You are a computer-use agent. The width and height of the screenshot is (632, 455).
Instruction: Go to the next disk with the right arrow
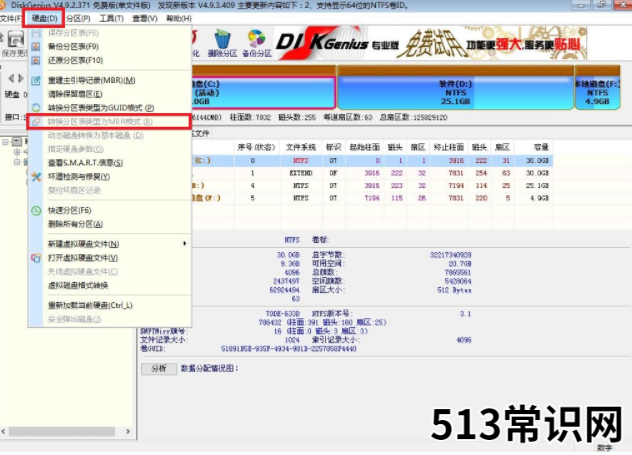coord(21,78)
